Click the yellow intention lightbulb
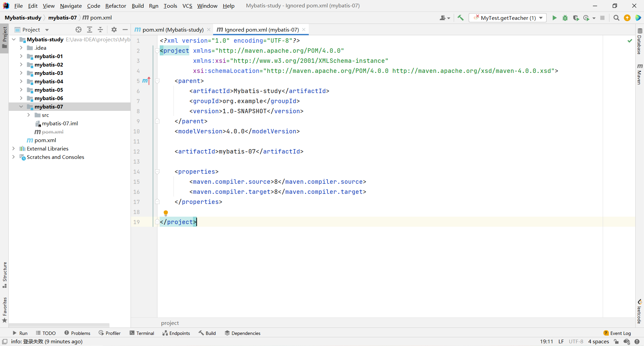The image size is (644, 346). pyautogui.click(x=165, y=213)
